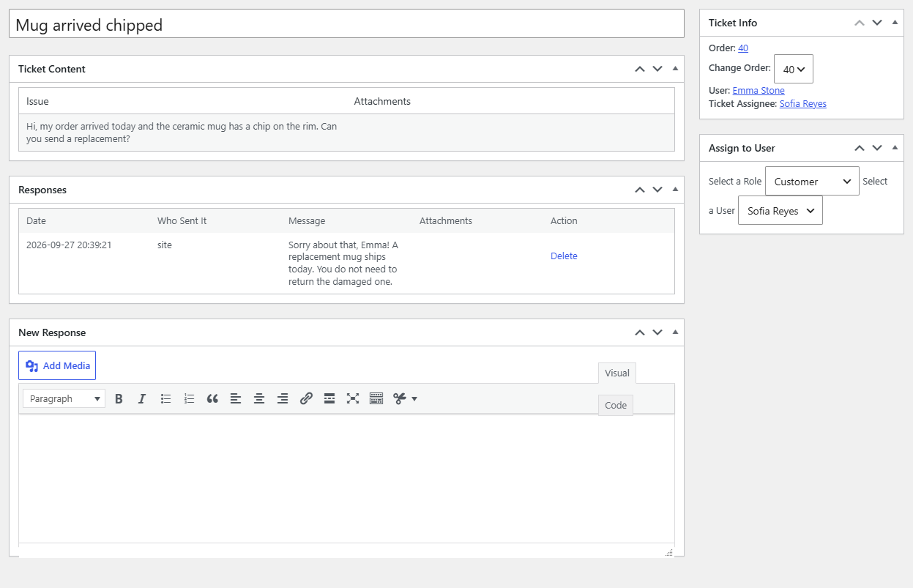This screenshot has height=588, width=913.
Task: Click inside the new response text area
Action: (x=346, y=479)
